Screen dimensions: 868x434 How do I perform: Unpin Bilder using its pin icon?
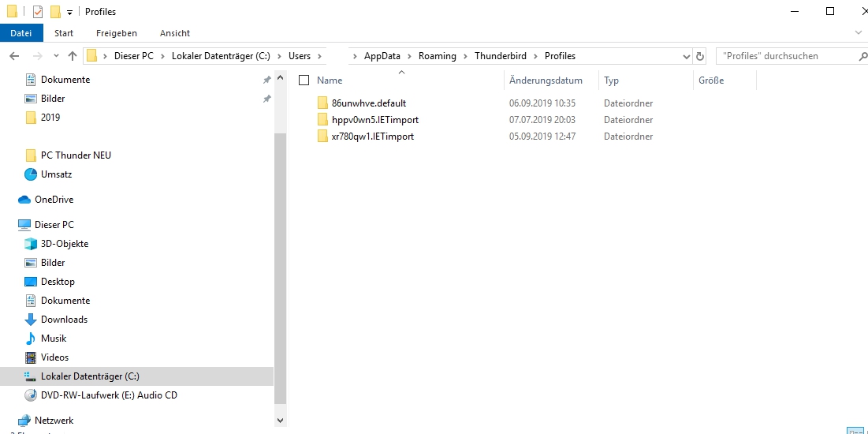[x=266, y=99]
